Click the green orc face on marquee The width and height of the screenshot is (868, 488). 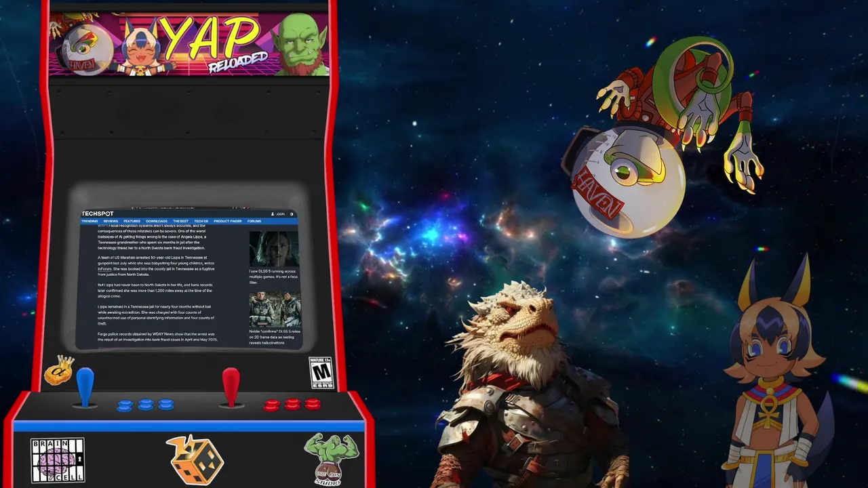tap(300, 43)
